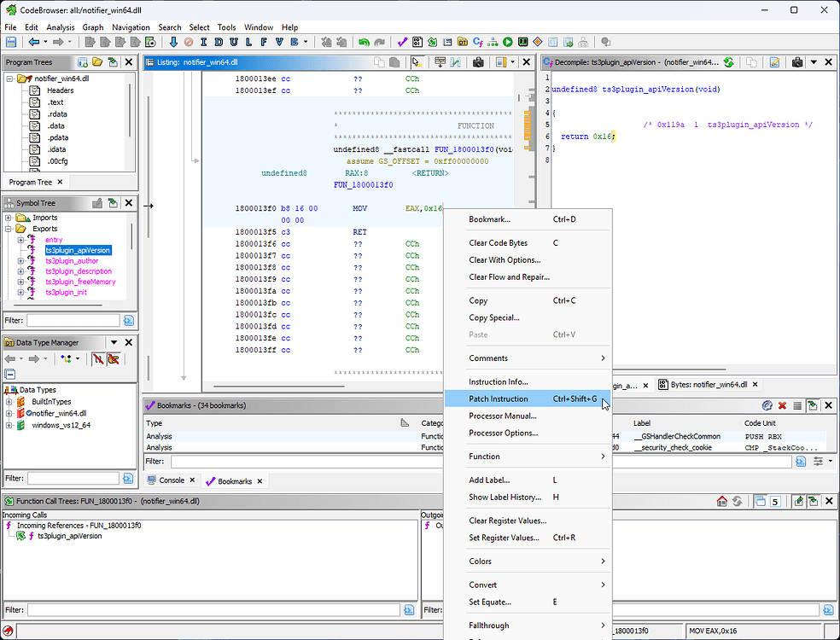Click the forward navigation arrow in main toolbar
This screenshot has height=640, width=840.
tap(58, 42)
